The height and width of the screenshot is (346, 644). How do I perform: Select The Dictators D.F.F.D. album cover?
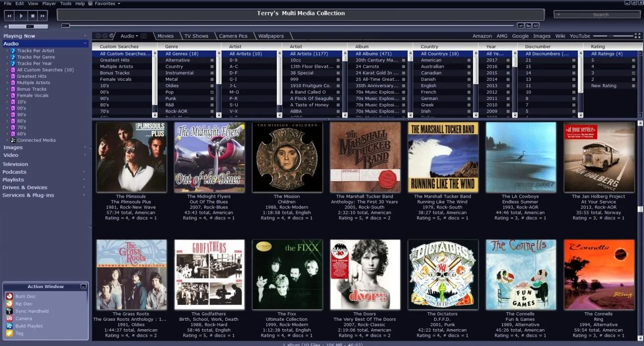[x=443, y=275]
